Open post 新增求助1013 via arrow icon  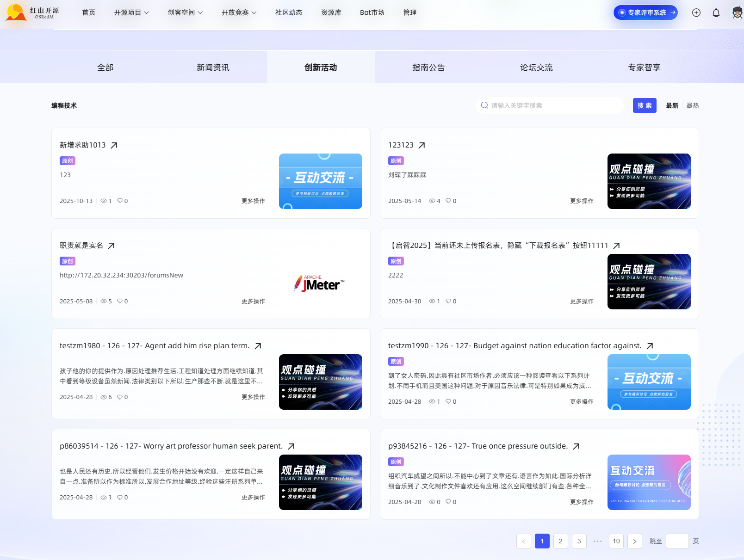tap(114, 145)
